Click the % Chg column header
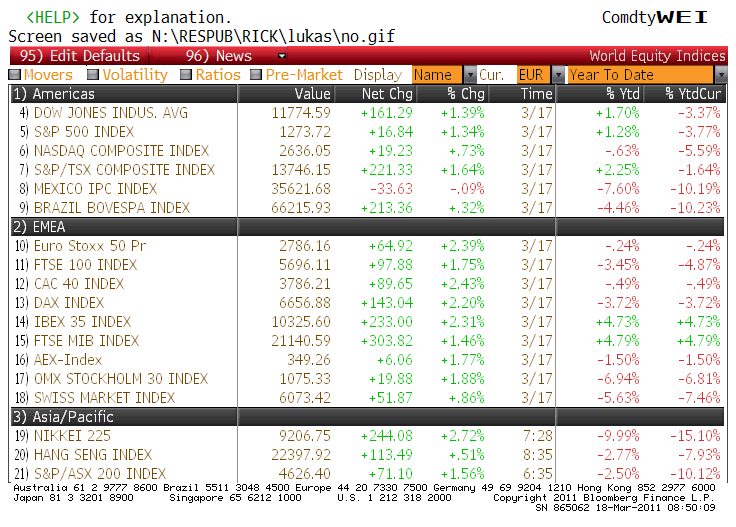This screenshot has height=527, width=736. [x=464, y=94]
